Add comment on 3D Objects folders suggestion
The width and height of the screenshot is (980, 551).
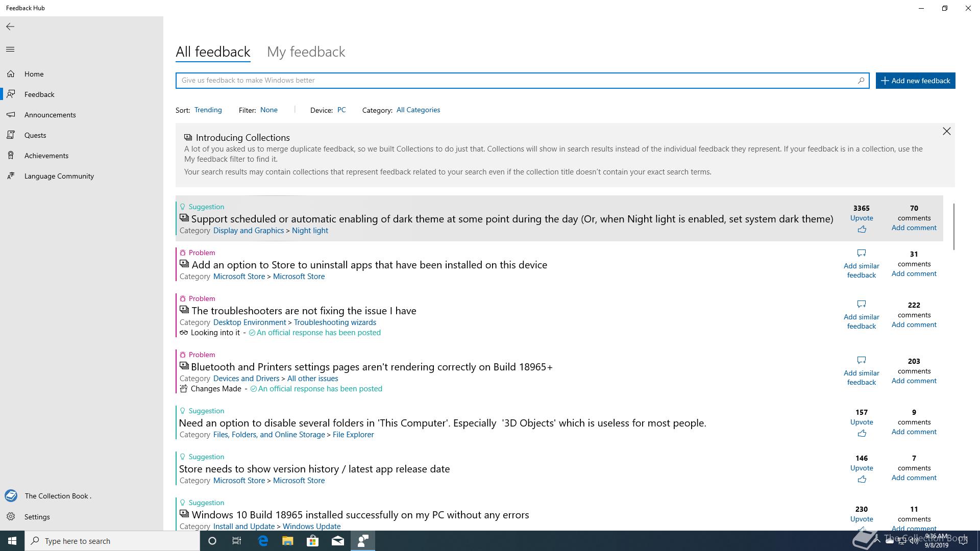(914, 432)
